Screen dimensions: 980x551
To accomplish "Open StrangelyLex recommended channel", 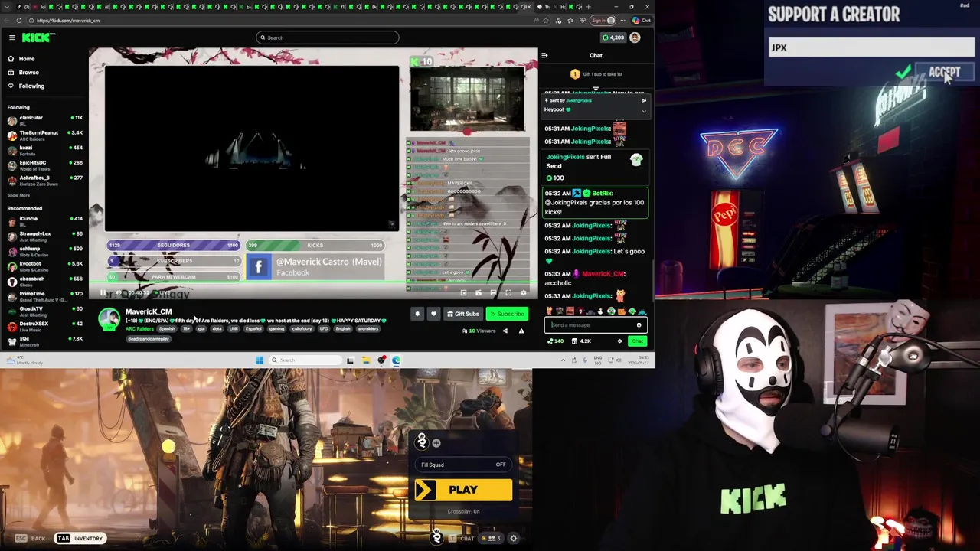I will tap(44, 236).
